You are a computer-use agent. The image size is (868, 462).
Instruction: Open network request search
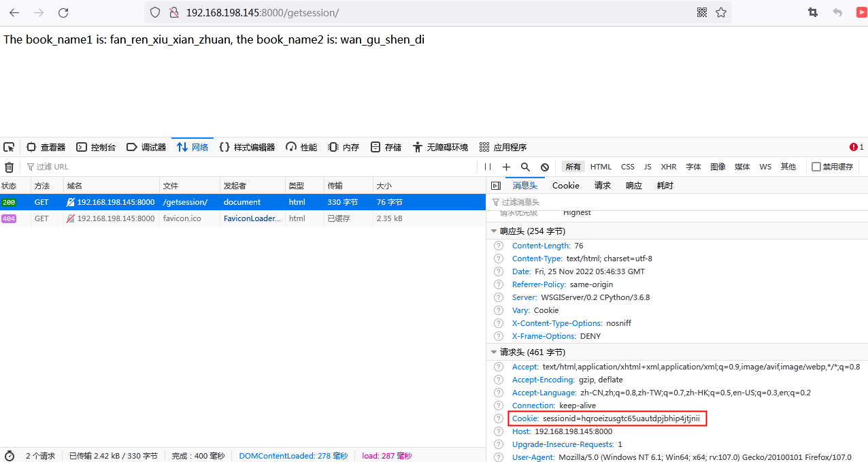[525, 167]
